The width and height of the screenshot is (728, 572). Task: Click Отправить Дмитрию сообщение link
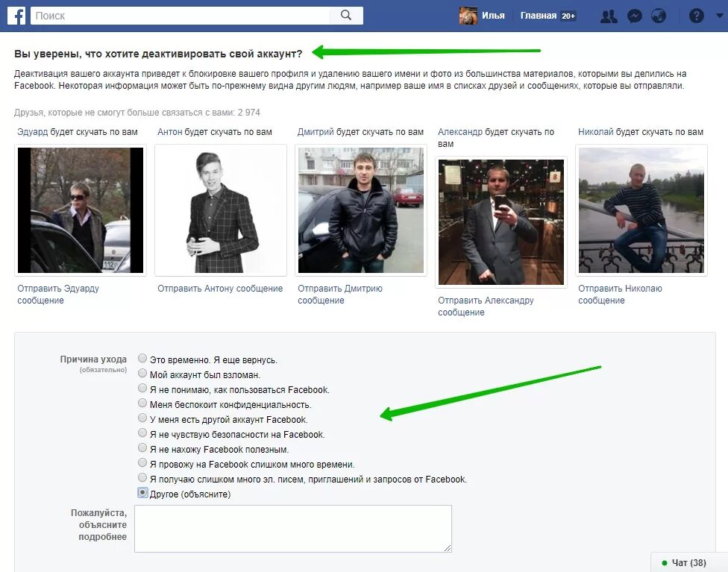click(340, 295)
